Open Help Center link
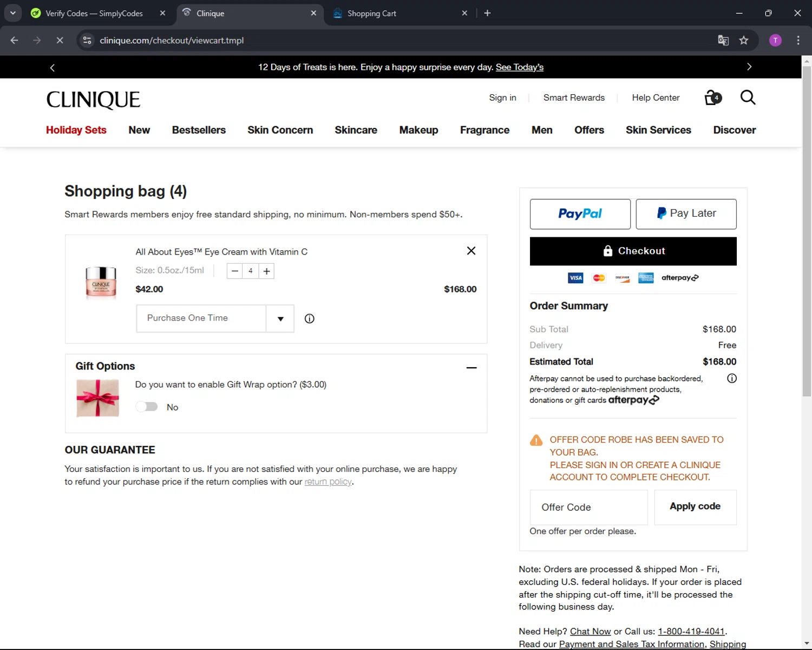 pyautogui.click(x=656, y=97)
